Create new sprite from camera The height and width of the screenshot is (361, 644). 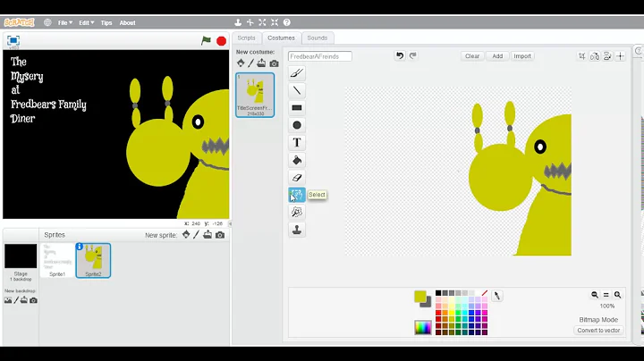click(x=220, y=235)
